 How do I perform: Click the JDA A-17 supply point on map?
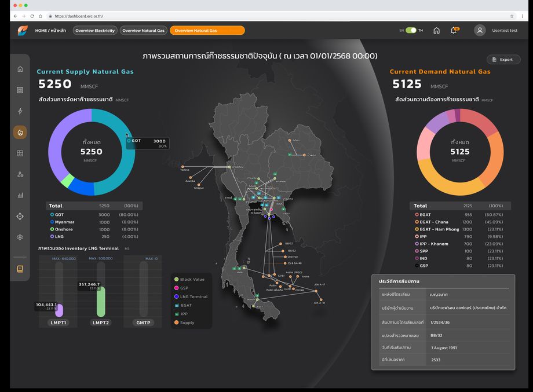click(316, 291)
